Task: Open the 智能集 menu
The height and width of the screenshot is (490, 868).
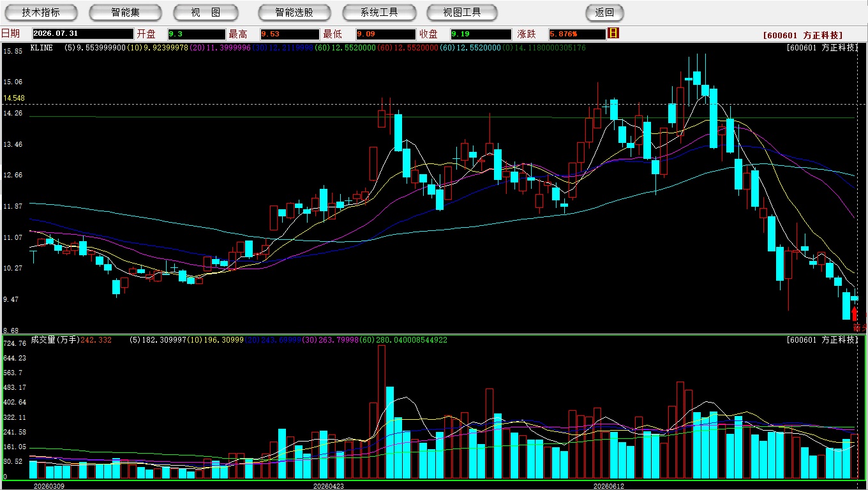Action: point(126,12)
